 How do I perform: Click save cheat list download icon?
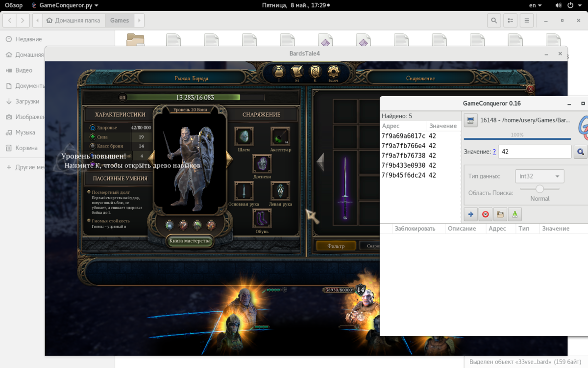pyautogui.click(x=514, y=214)
